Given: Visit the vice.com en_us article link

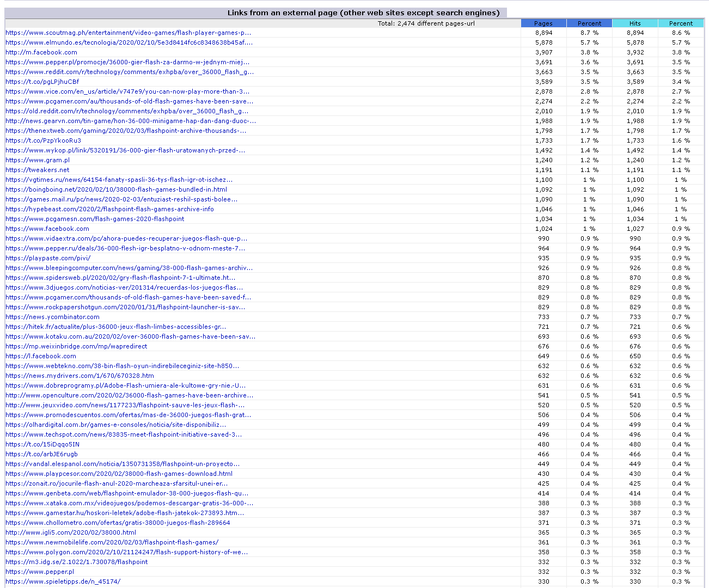Looking at the screenshot, I should (127, 91).
